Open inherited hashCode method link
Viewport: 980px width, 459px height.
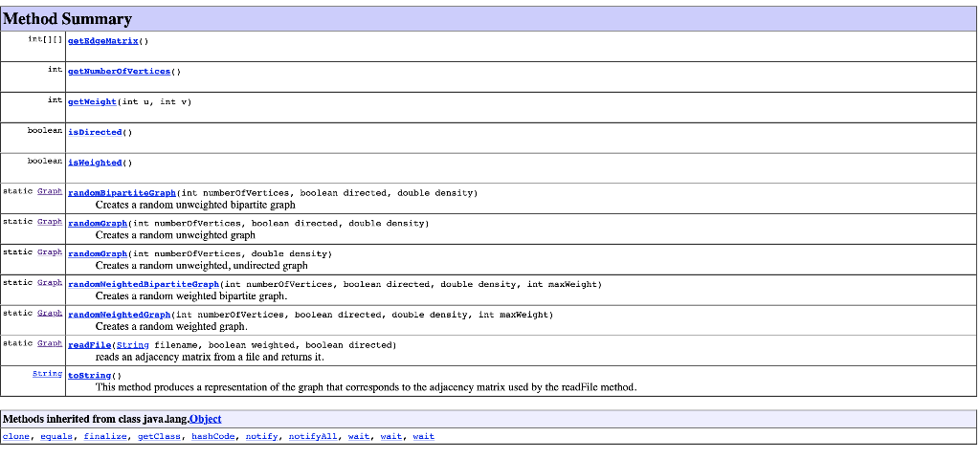(213, 436)
